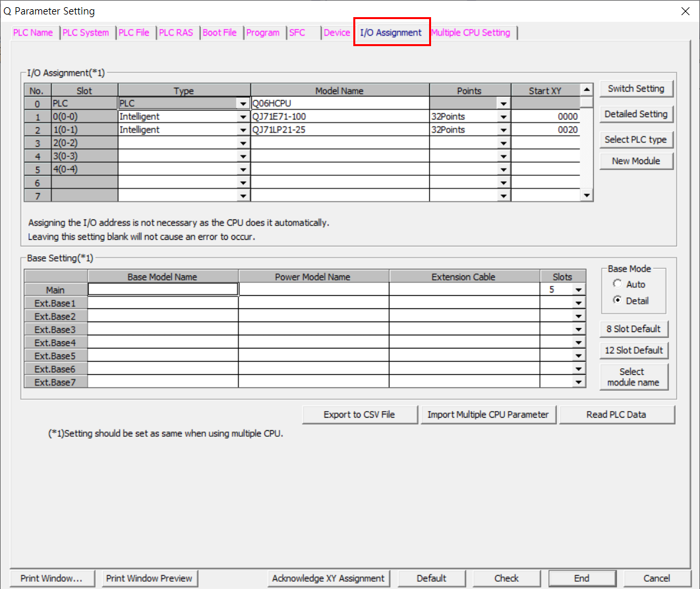Click the I/O table scroll up arrow
The image size is (700, 589).
[x=587, y=90]
